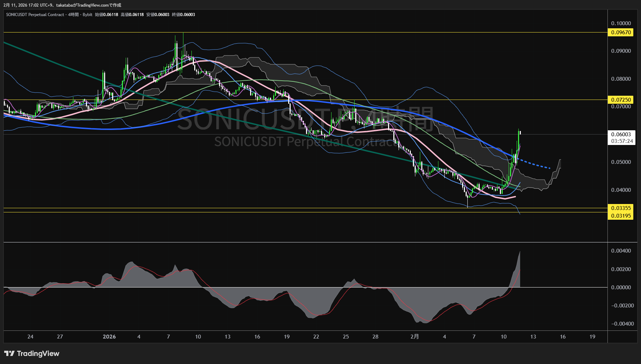Viewport: 641px width, 364px height.
Task: Click the candle countdown timer 03:57:24
Action: (x=622, y=141)
